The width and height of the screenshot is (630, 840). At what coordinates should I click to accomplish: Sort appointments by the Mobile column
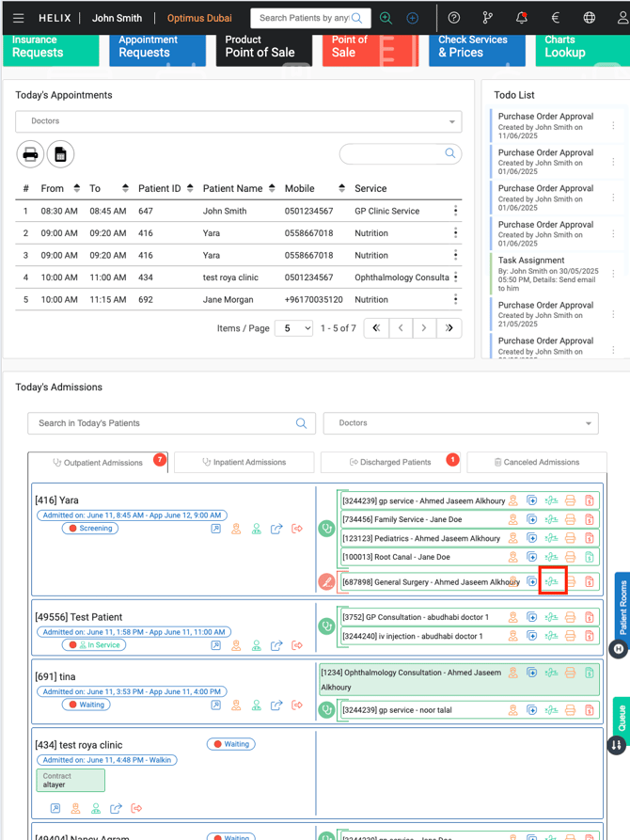[341, 189]
